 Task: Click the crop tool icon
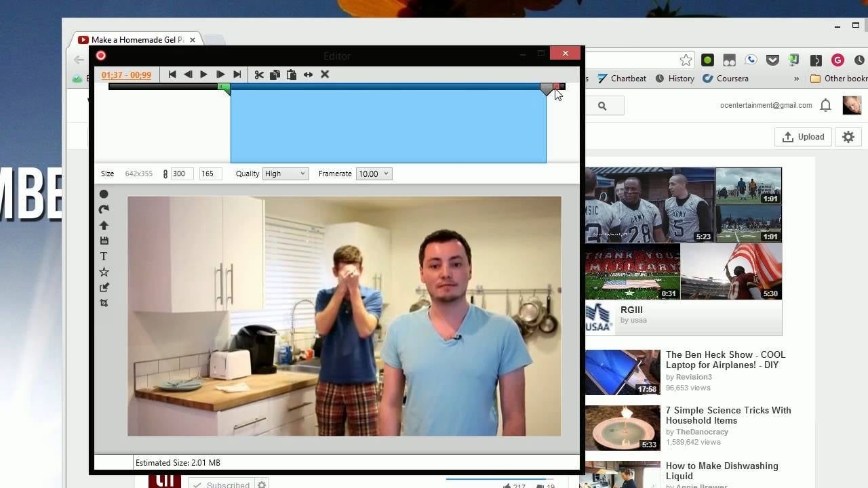point(104,303)
